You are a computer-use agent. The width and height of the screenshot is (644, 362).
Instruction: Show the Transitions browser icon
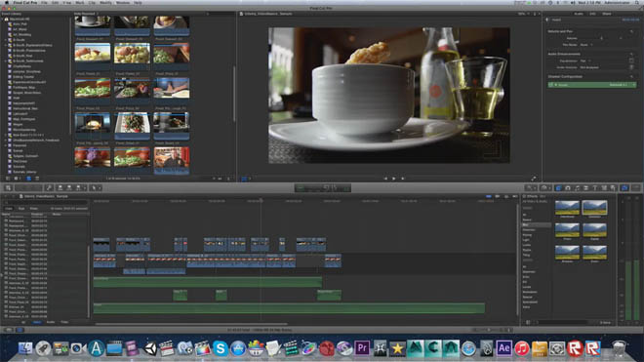(x=585, y=187)
